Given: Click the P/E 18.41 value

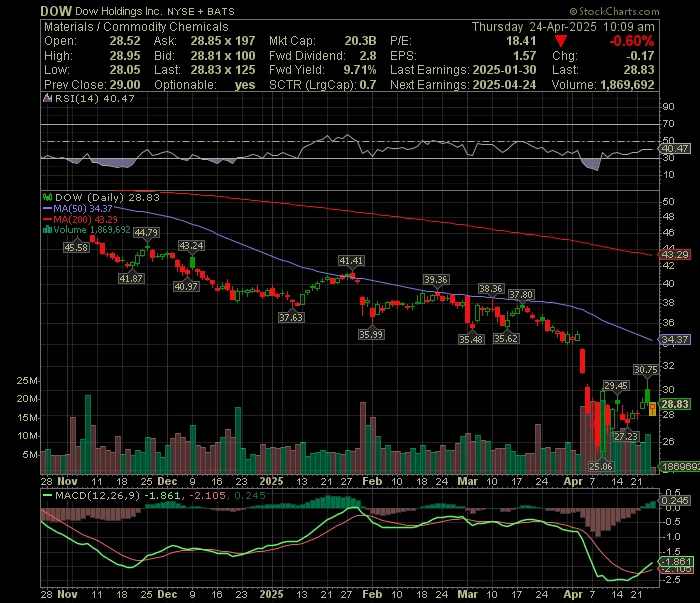Looking at the screenshot, I should [521, 41].
